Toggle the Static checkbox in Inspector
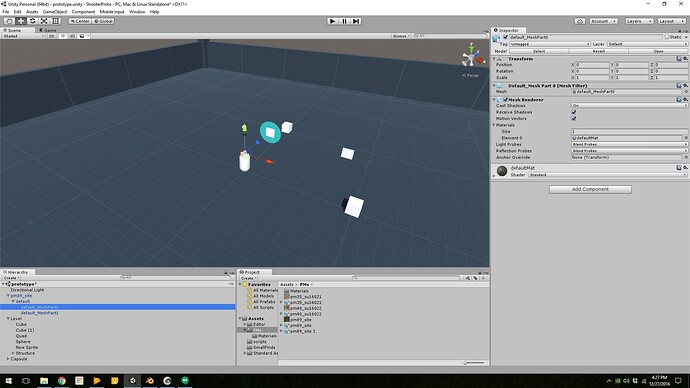Screen dimensions: 690x388 click(667, 37)
